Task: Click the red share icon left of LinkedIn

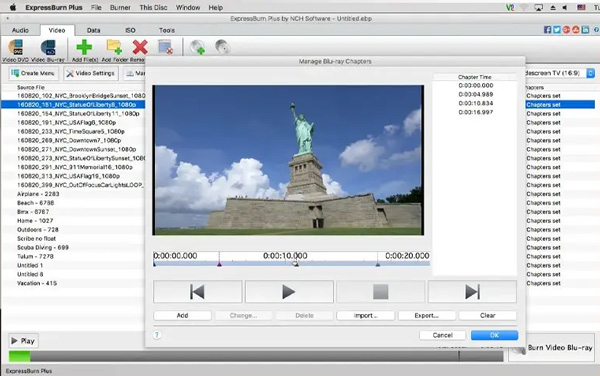Action: coord(576,30)
